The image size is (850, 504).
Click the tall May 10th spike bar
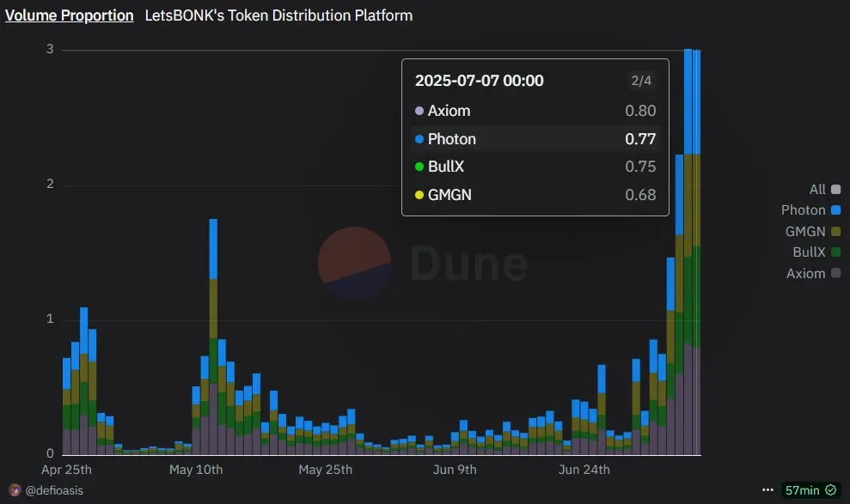[213, 337]
